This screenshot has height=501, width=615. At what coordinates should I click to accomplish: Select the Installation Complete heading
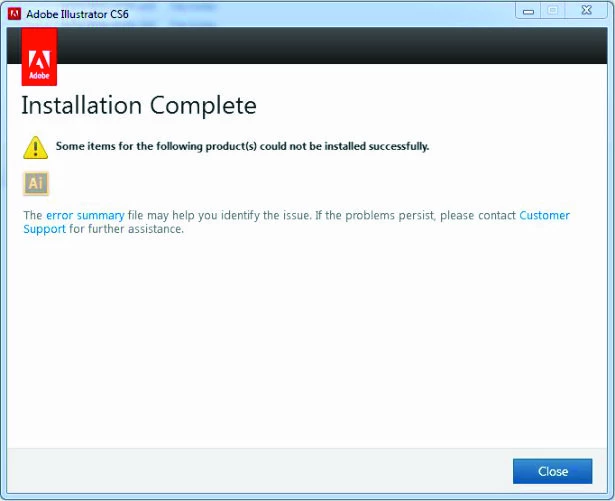[x=139, y=106]
